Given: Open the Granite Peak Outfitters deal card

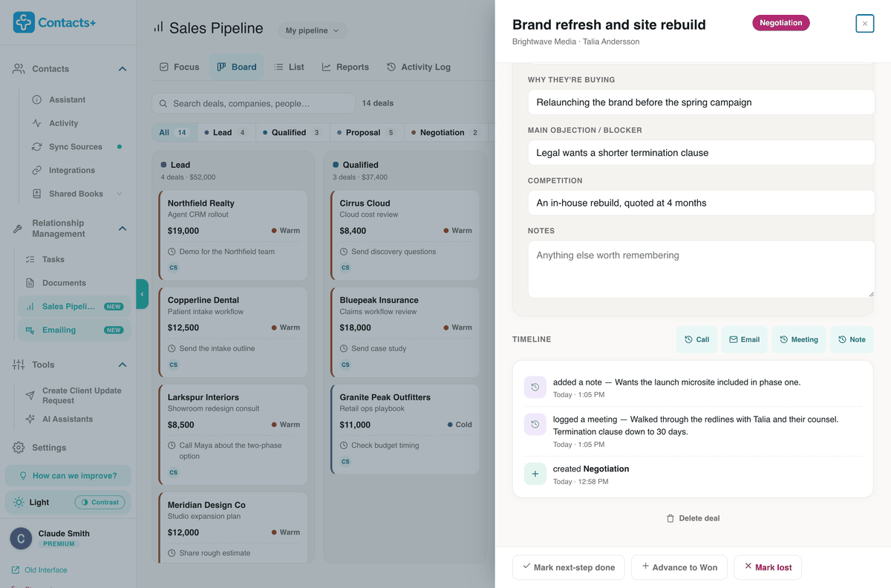Looking at the screenshot, I should [x=405, y=429].
